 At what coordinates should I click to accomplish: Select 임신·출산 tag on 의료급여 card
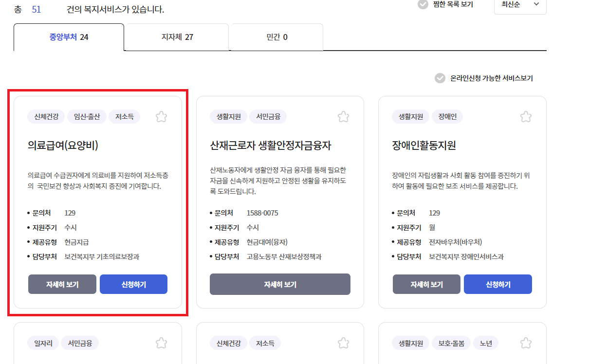87,117
